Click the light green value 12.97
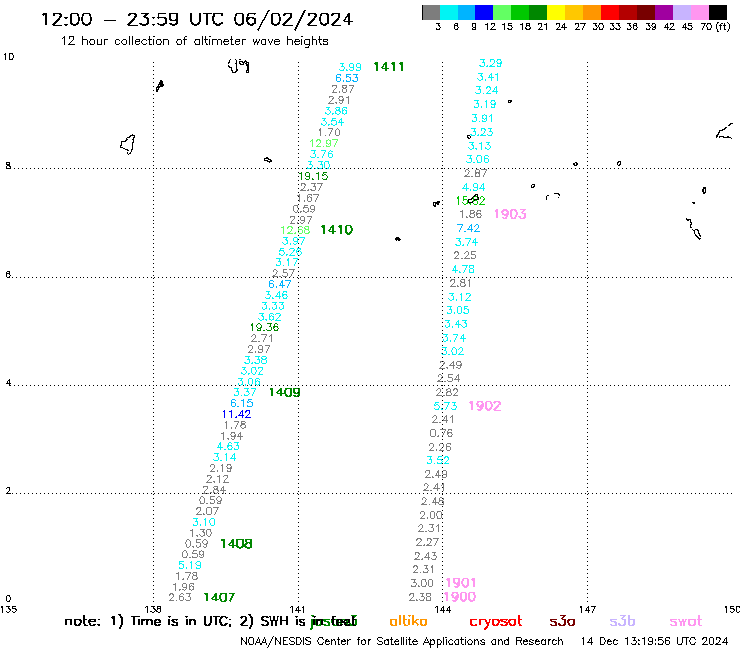 (324, 143)
